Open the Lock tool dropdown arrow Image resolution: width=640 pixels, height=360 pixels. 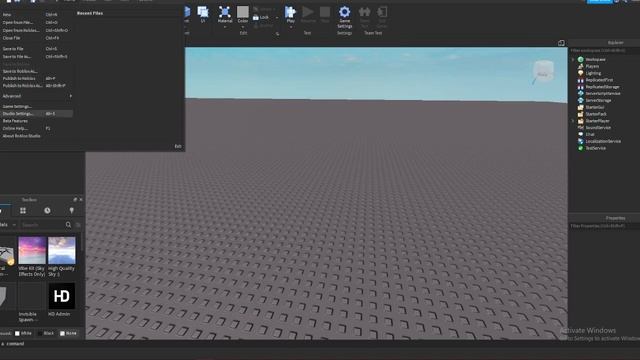pyautogui.click(x=277, y=18)
